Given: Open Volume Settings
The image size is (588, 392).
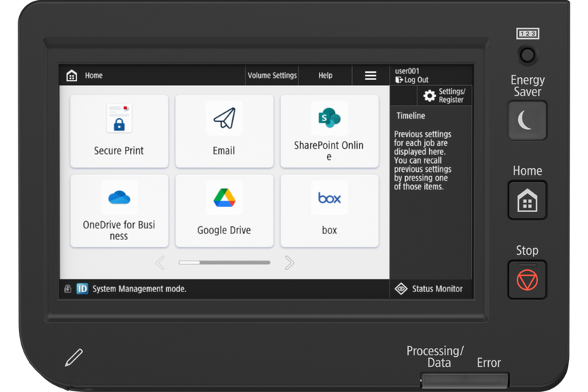Looking at the screenshot, I should [x=272, y=76].
